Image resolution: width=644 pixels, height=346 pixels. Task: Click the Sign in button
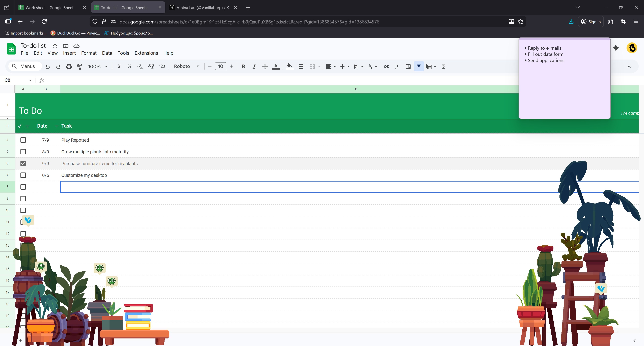pyautogui.click(x=591, y=21)
